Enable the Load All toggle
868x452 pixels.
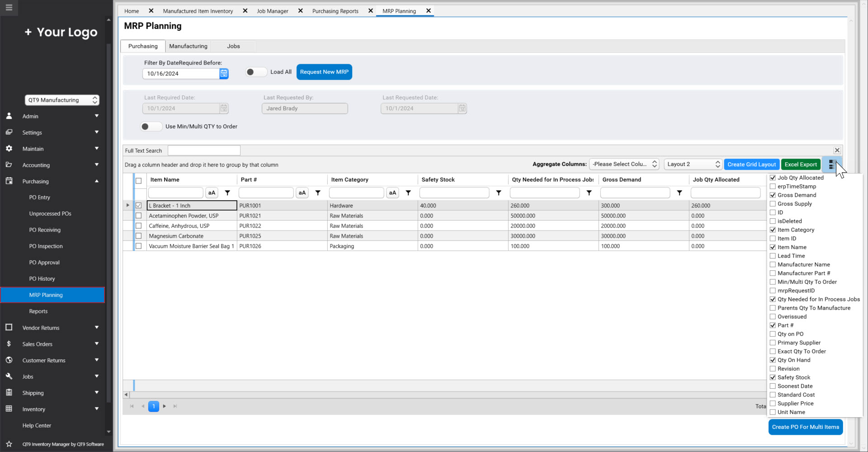pos(255,72)
